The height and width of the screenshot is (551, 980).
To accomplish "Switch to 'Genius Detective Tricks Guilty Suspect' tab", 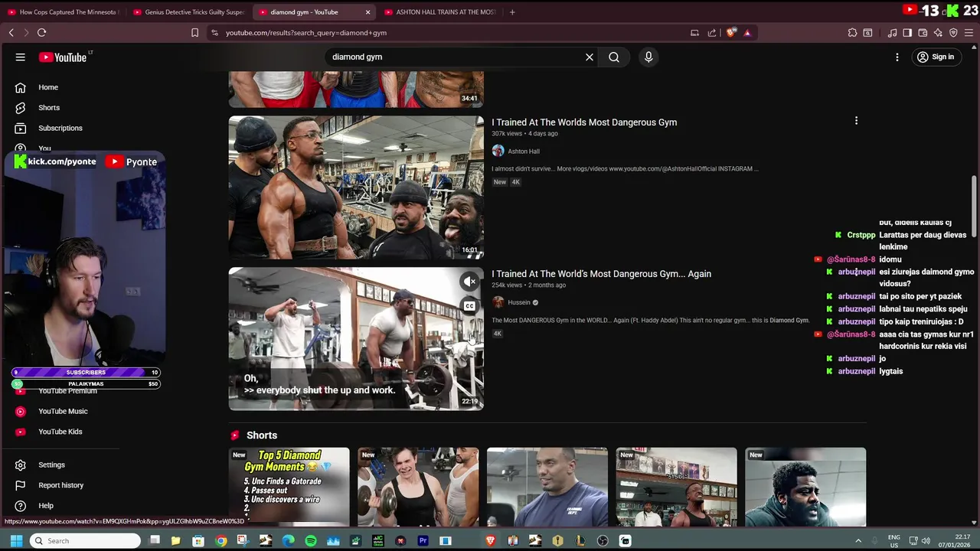I will tap(188, 12).
